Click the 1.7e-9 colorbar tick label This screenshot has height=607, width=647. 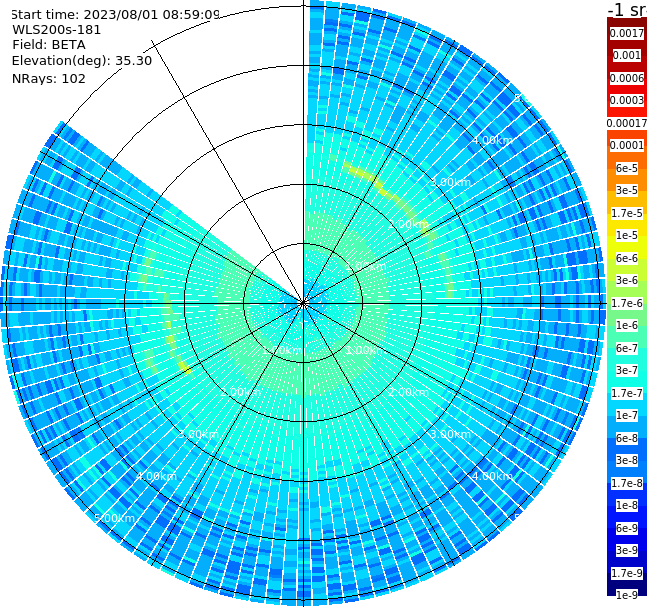tap(627, 573)
